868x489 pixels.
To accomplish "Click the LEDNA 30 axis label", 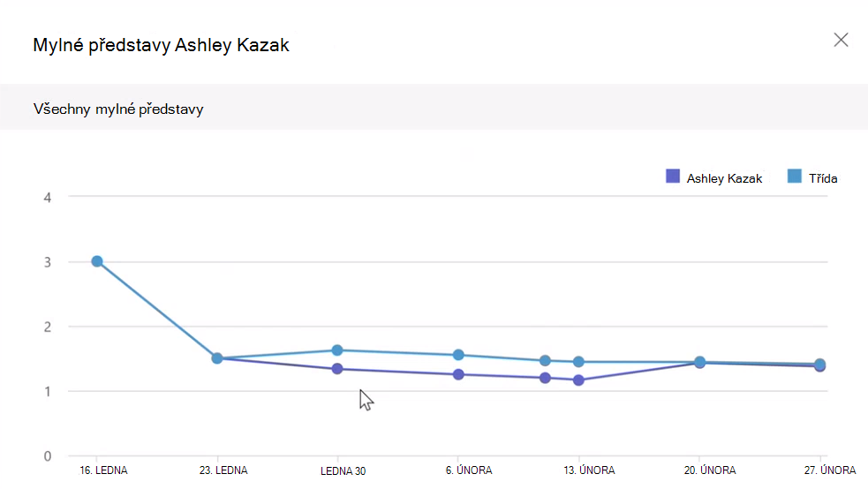I will click(x=343, y=471).
